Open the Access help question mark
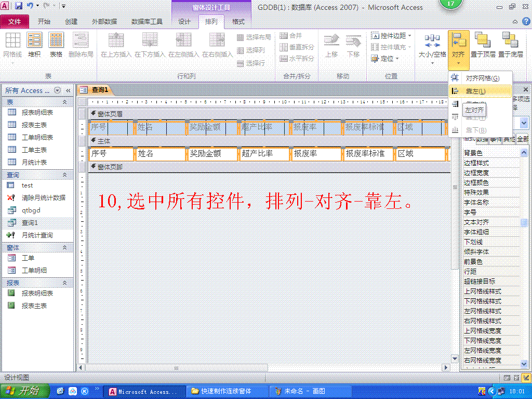The width and height of the screenshot is (532, 399). click(x=526, y=21)
